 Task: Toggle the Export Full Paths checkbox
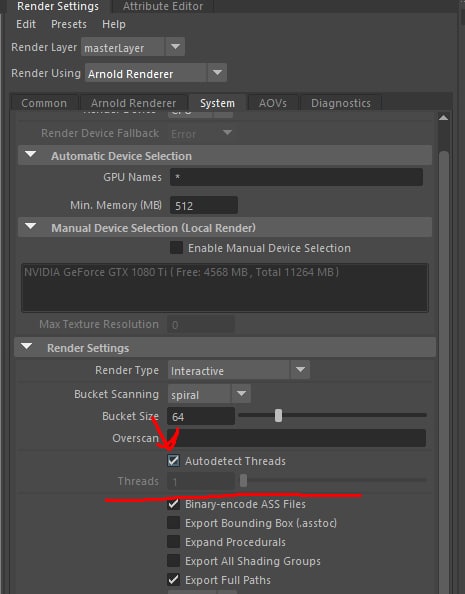coord(174,580)
